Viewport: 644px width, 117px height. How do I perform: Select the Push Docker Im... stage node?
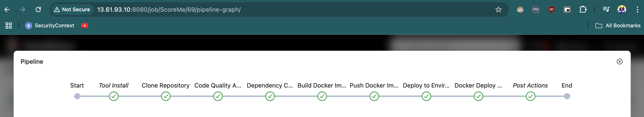tap(374, 96)
